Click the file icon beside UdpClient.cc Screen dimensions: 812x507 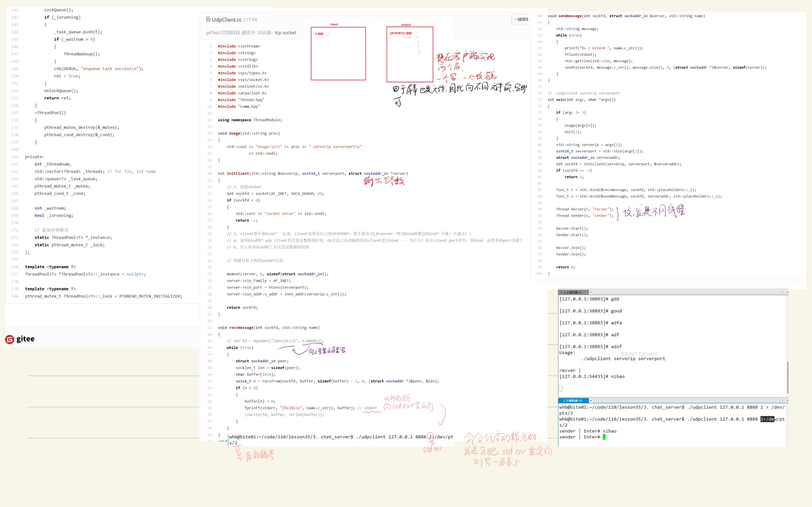click(208, 19)
